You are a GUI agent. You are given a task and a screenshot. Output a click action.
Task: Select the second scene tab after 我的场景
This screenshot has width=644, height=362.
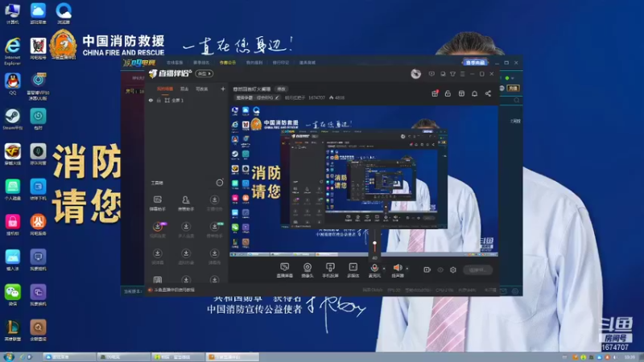point(184,88)
